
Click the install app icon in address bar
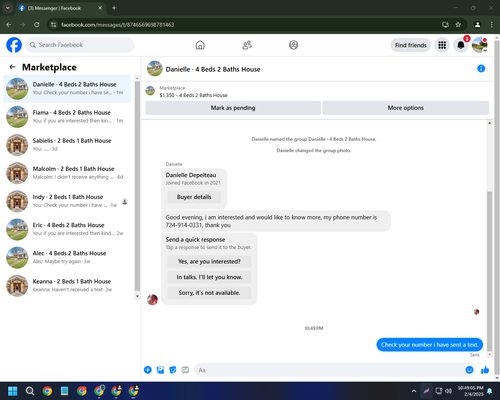coord(445,25)
